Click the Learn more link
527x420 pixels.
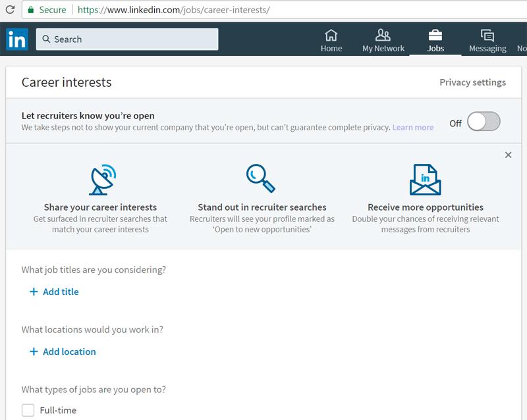(413, 127)
